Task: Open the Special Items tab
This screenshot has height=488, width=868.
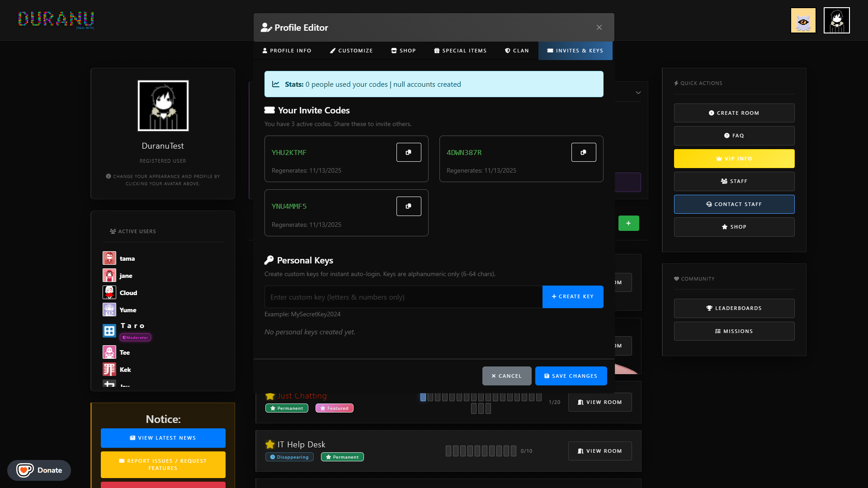Action: (x=460, y=51)
